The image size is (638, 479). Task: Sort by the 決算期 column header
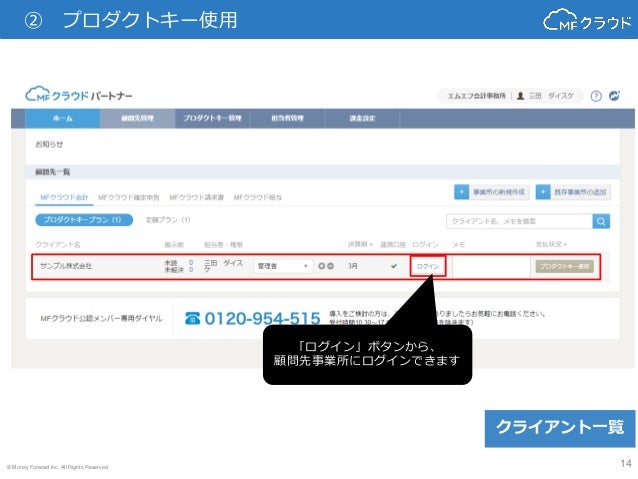(360, 244)
